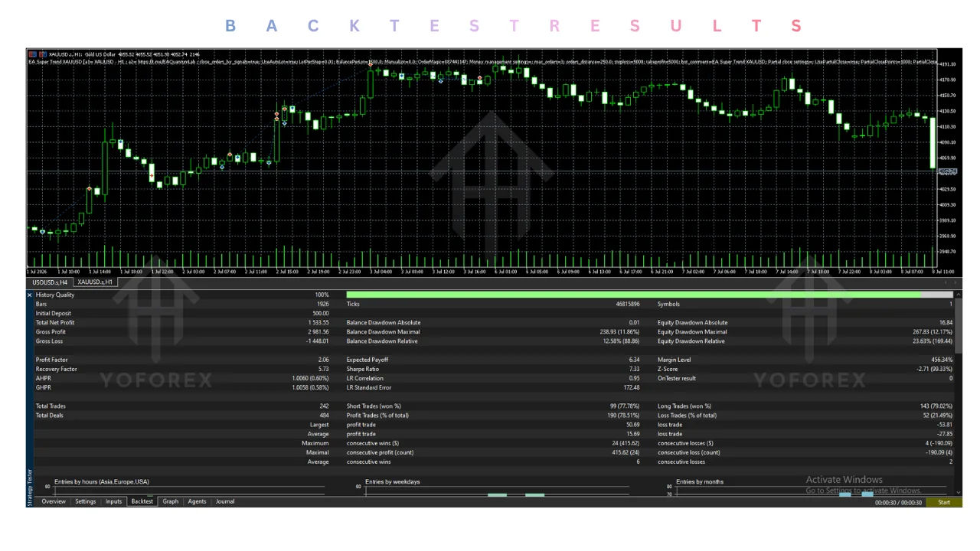Open the Inputs tab
This screenshot has width=980, height=551.
click(x=113, y=502)
